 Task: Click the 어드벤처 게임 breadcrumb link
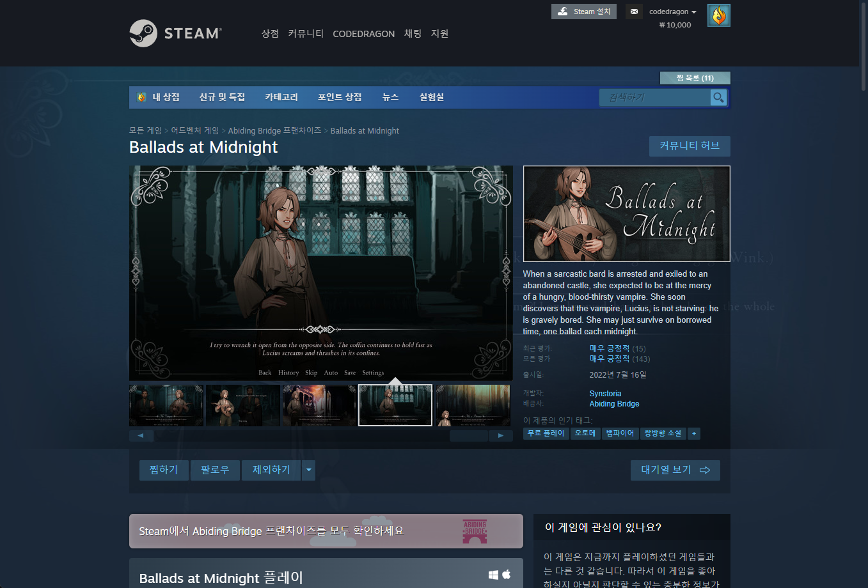(195, 130)
